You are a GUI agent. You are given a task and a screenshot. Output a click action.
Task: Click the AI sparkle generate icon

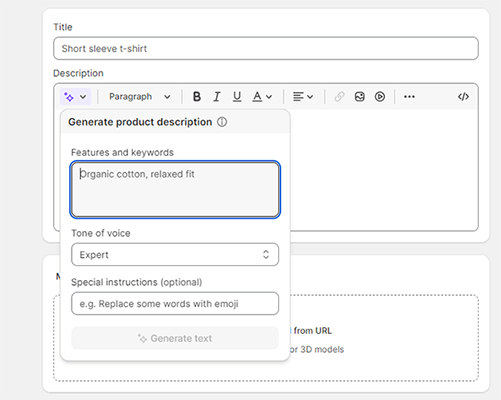point(69,97)
